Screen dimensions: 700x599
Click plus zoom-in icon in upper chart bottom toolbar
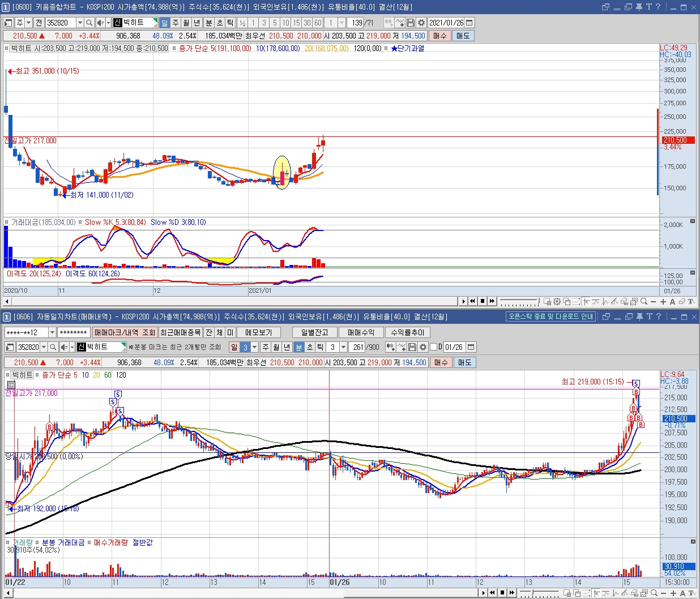click(x=663, y=302)
